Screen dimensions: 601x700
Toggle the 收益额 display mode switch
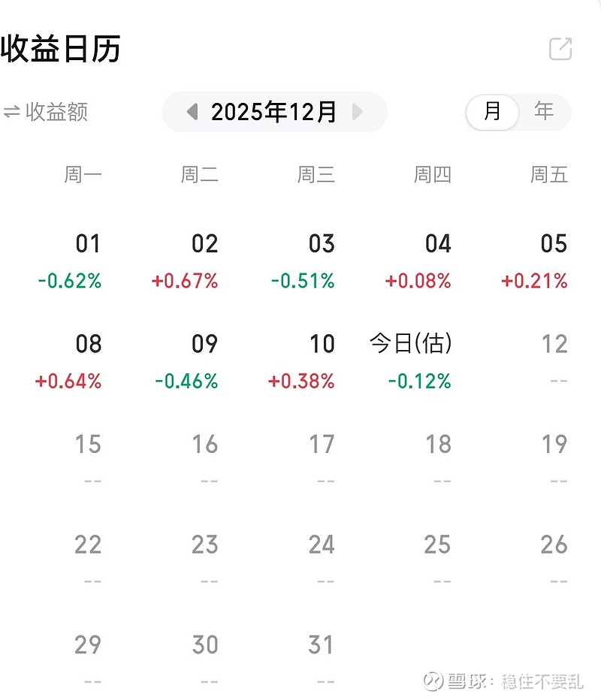(45, 112)
